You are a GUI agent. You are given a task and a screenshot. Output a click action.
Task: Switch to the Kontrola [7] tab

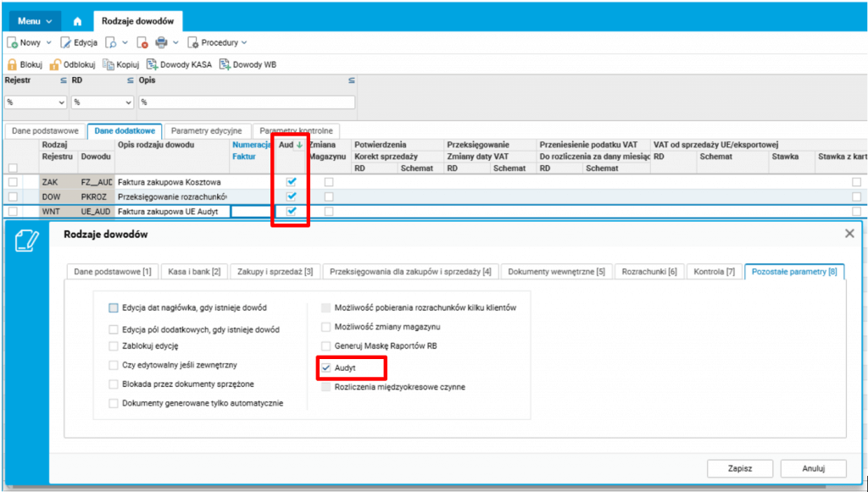tap(714, 272)
